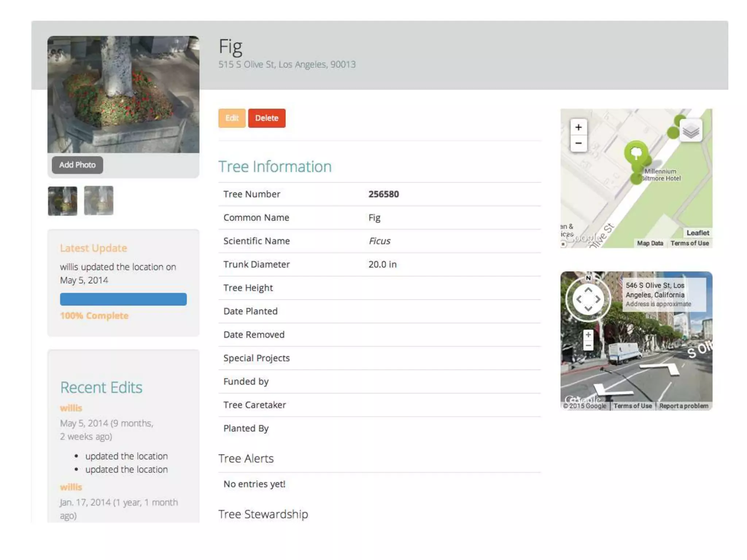Click the map zoom in plus button

[x=578, y=127]
